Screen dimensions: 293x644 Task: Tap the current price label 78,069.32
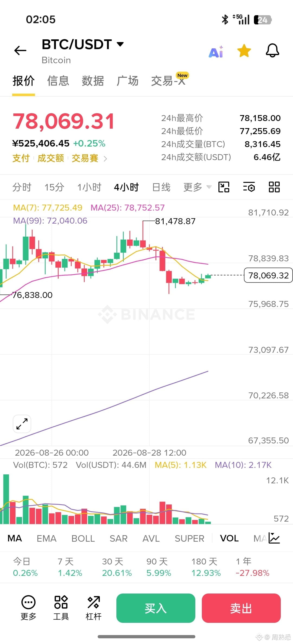point(268,275)
